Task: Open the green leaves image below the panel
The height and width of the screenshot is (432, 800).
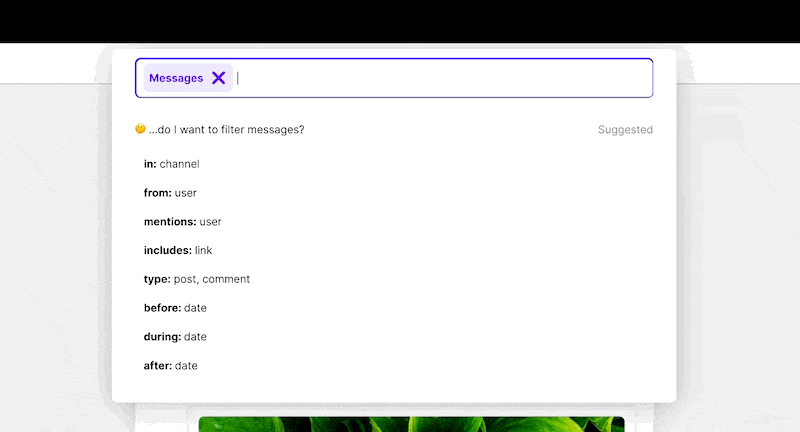Action: 411,424
